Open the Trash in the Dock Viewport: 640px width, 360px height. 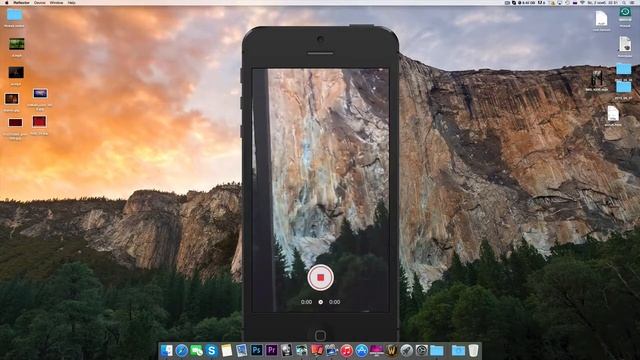tap(473, 350)
